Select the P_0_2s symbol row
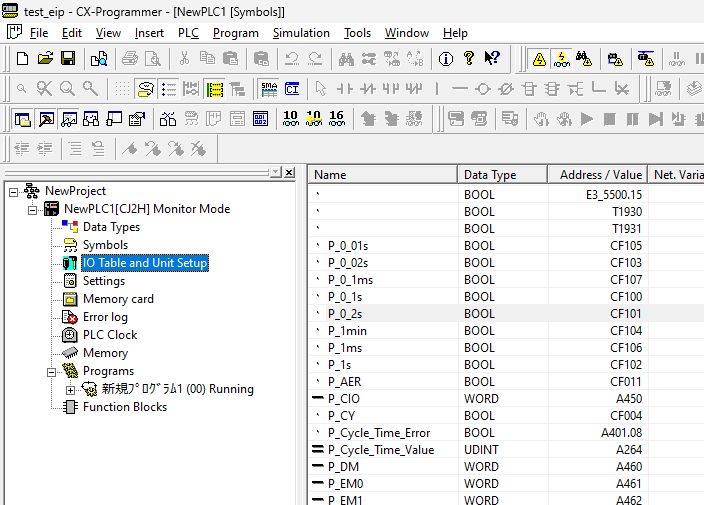 [506, 314]
